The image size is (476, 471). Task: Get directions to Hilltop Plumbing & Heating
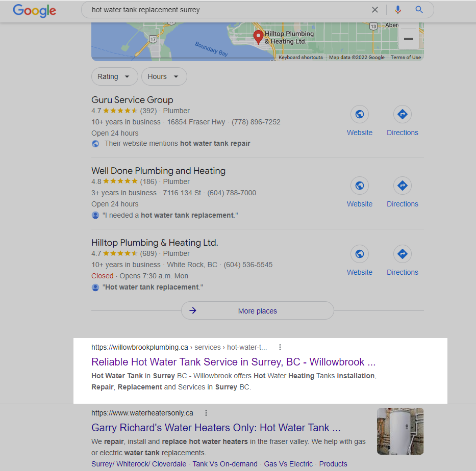pyautogui.click(x=402, y=254)
